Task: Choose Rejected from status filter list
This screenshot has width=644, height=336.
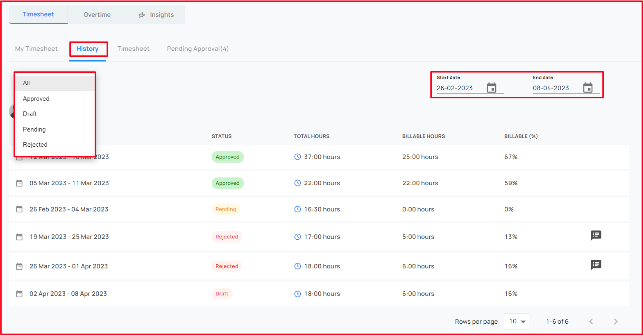Action: pos(55,145)
